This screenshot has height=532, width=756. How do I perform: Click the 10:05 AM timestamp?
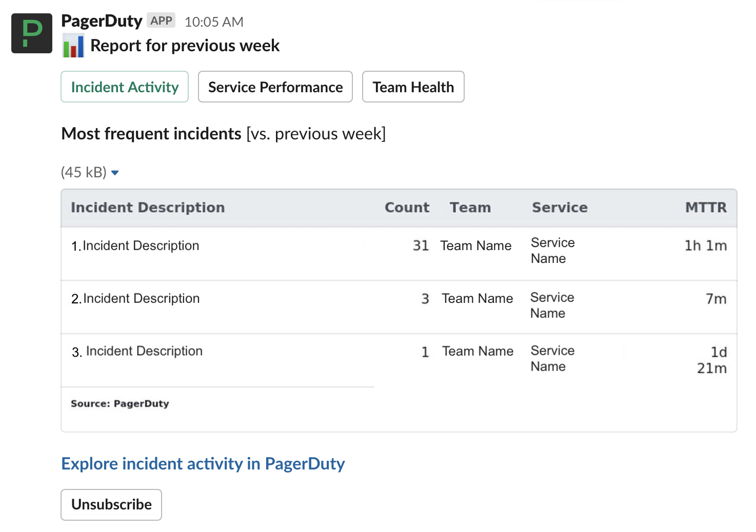[x=214, y=22]
